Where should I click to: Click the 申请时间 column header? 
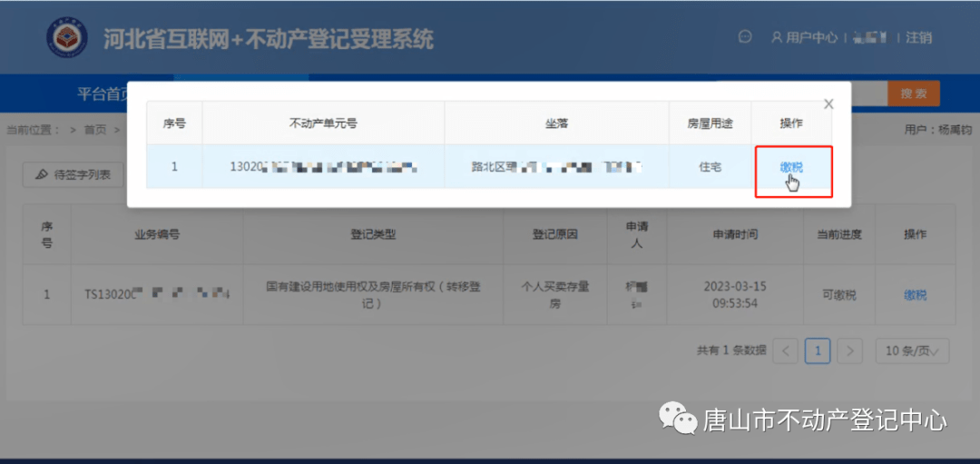735,234
